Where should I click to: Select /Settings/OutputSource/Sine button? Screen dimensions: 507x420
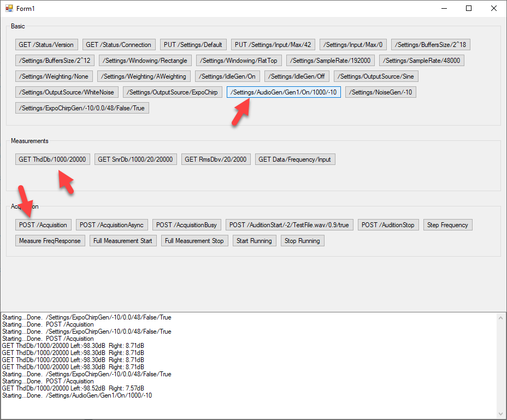376,76
